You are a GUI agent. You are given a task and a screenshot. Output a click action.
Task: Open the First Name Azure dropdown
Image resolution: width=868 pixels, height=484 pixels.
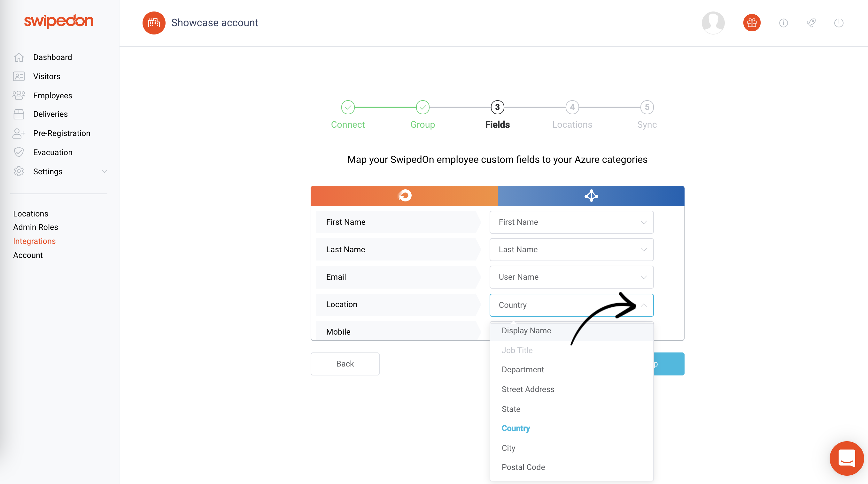tap(571, 222)
